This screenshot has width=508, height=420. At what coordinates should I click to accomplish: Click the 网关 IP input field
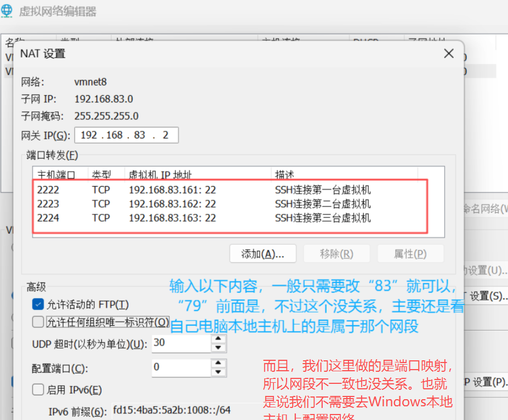[x=126, y=135]
